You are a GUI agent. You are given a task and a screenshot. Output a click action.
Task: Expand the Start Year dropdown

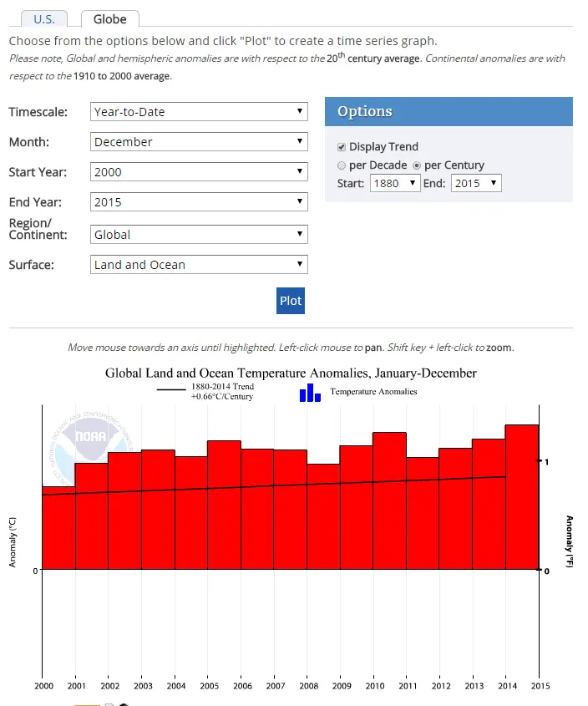(199, 172)
